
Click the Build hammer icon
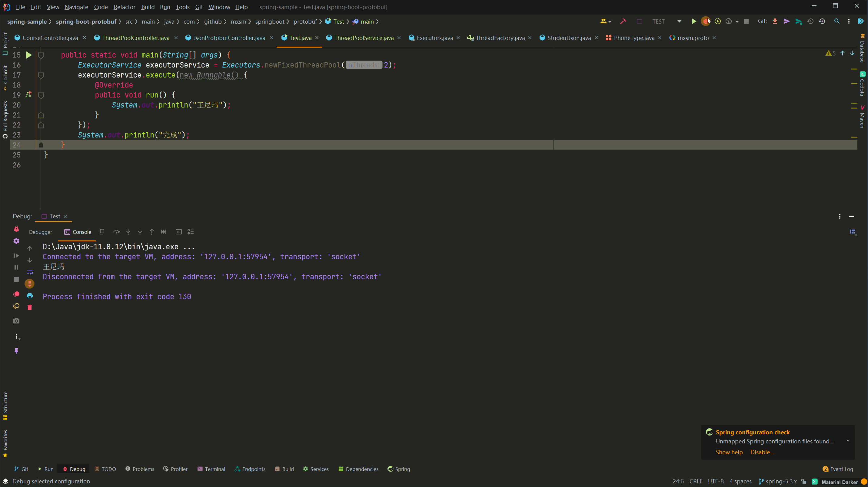(623, 22)
